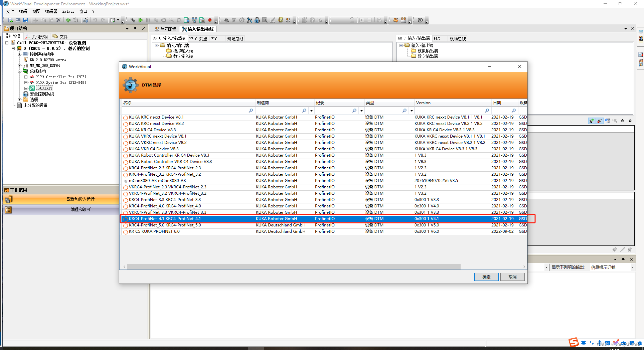Sort the list by 名称 column header
644x350 pixels.
(188, 103)
